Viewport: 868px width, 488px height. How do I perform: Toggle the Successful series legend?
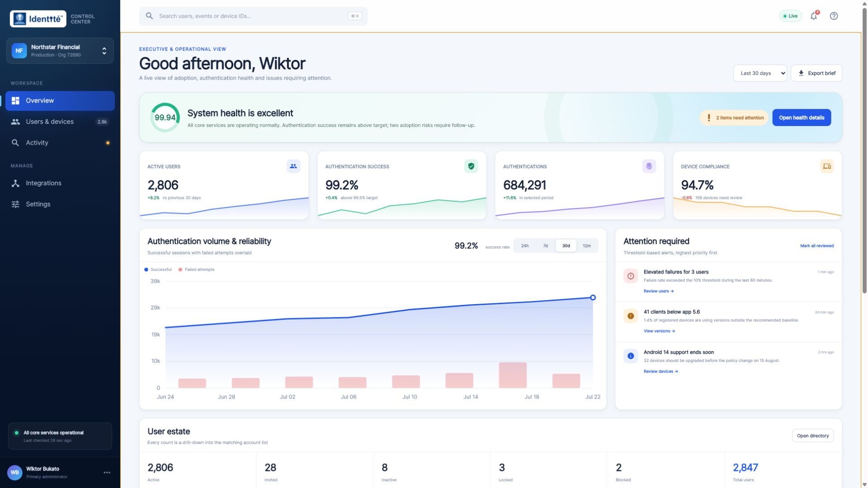158,270
